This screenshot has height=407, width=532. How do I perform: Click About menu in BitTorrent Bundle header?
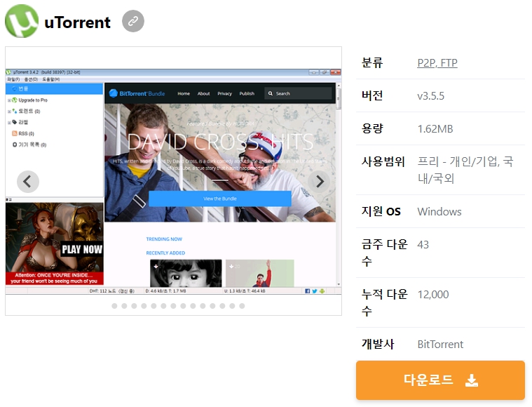(203, 94)
